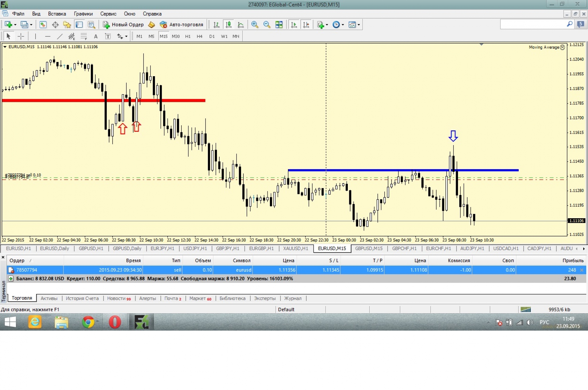Select the trendline drawing tool
588x390 pixels.
[x=60, y=36]
